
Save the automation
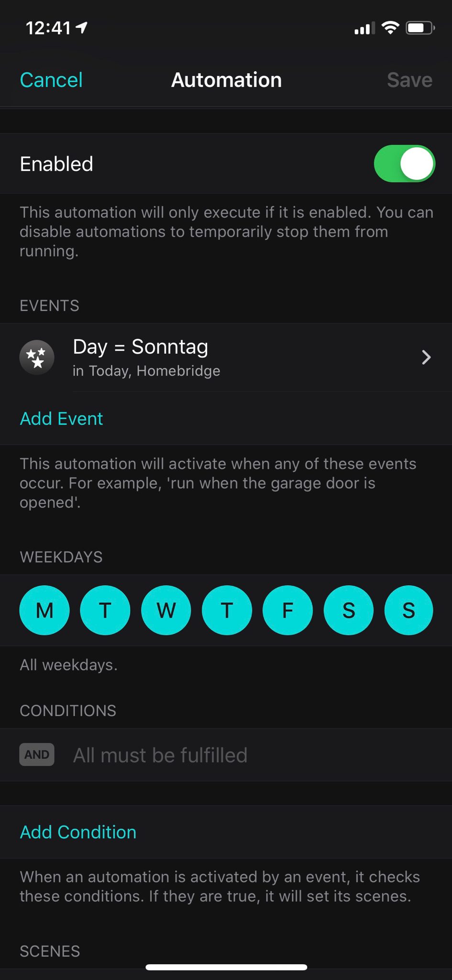[409, 80]
